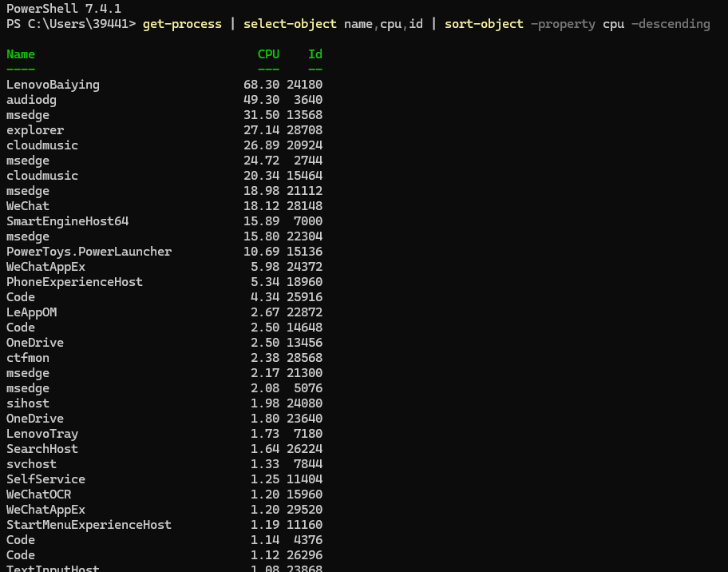Click process Id "2744"
Screen dimensions: 728x572
click(308, 161)
